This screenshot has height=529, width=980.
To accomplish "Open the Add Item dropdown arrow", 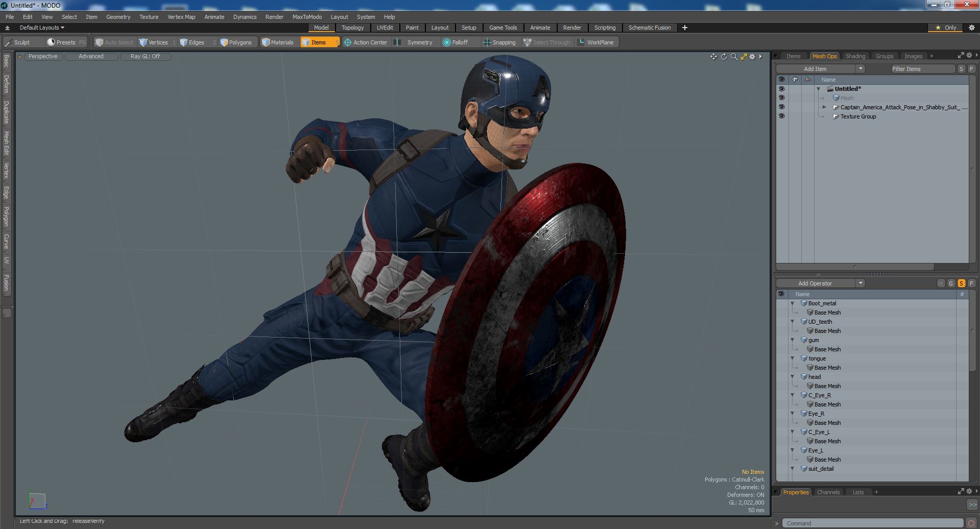I will pos(861,69).
